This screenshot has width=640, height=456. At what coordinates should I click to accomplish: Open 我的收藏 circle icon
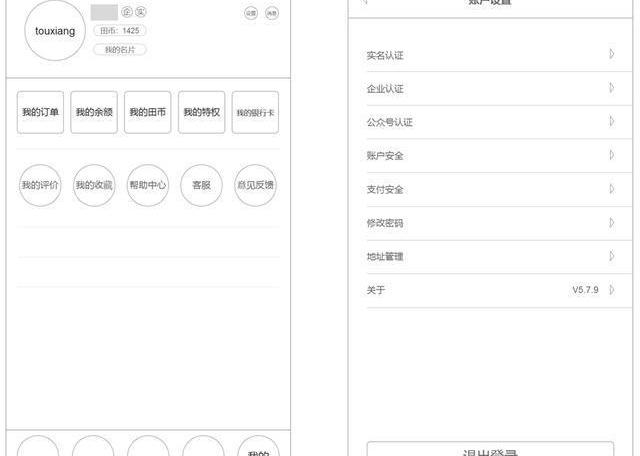click(94, 186)
